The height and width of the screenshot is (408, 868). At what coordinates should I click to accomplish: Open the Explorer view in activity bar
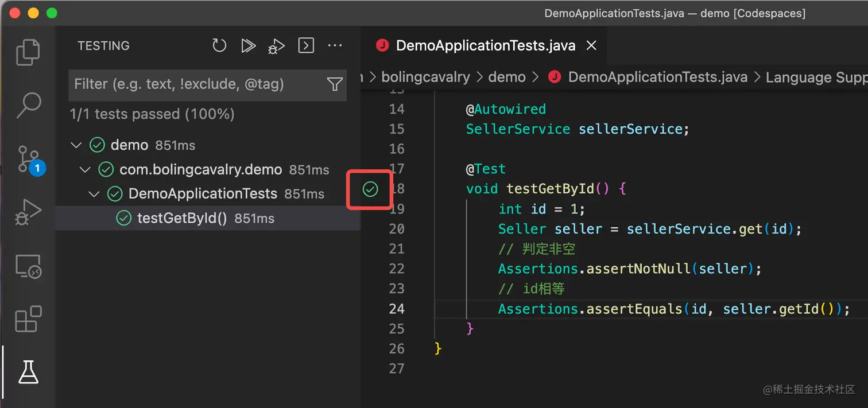tap(28, 52)
